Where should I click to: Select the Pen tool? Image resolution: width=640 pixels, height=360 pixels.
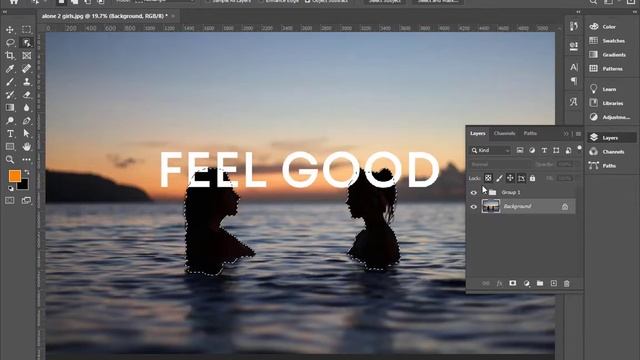pos(27,120)
